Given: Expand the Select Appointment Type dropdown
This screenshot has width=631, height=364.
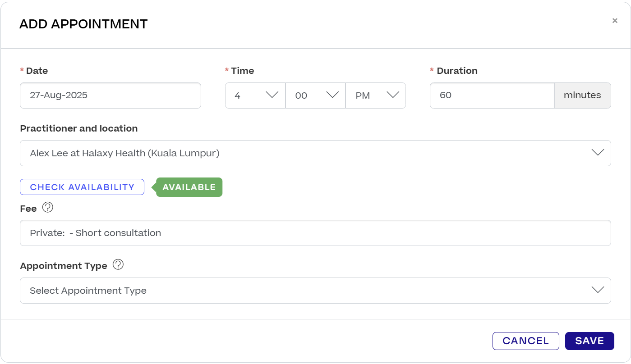Looking at the screenshot, I should pos(315,291).
